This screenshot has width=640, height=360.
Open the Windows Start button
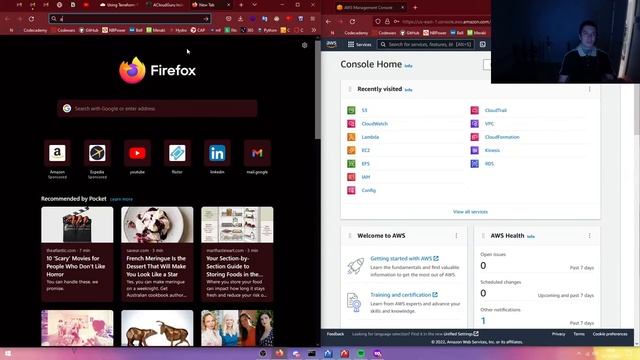tap(8, 353)
